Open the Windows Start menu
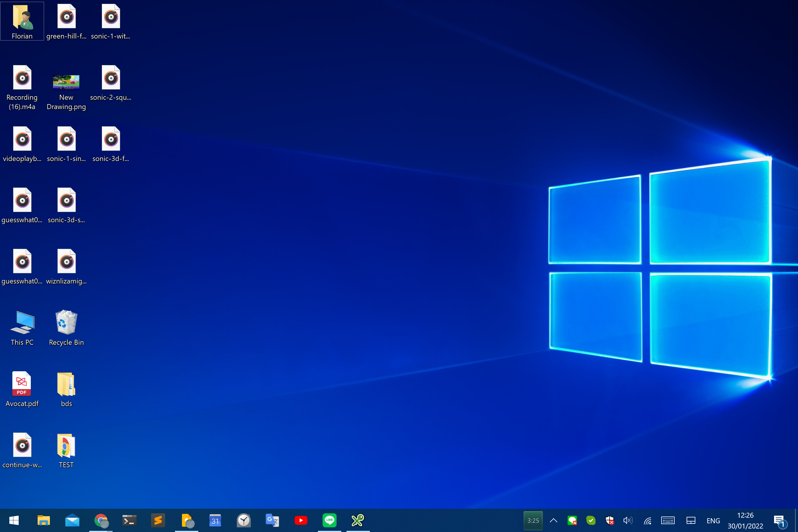Viewport: 798px width, 532px height. point(14,520)
